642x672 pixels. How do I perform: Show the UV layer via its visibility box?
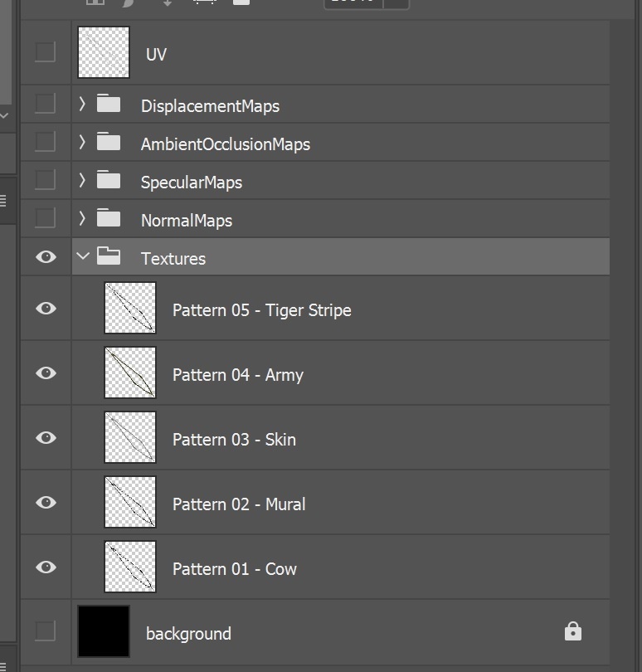(46, 52)
